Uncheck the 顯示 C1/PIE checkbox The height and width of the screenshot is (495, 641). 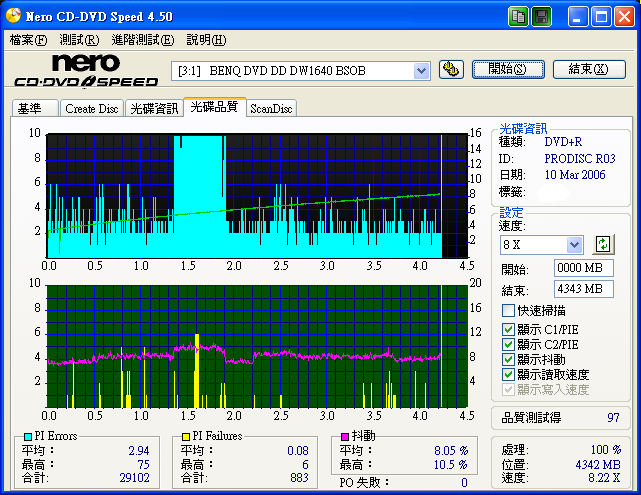508,329
